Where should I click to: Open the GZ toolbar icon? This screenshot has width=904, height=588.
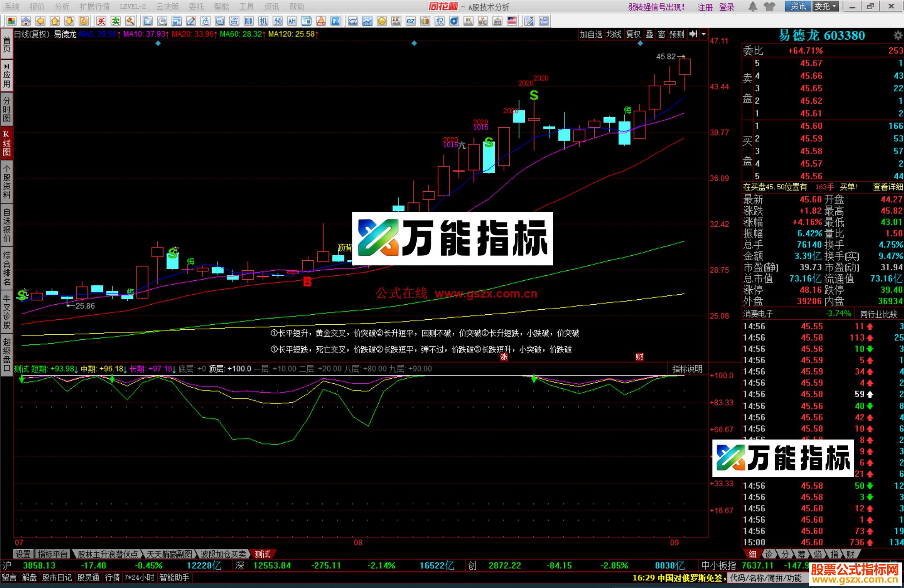[411, 21]
